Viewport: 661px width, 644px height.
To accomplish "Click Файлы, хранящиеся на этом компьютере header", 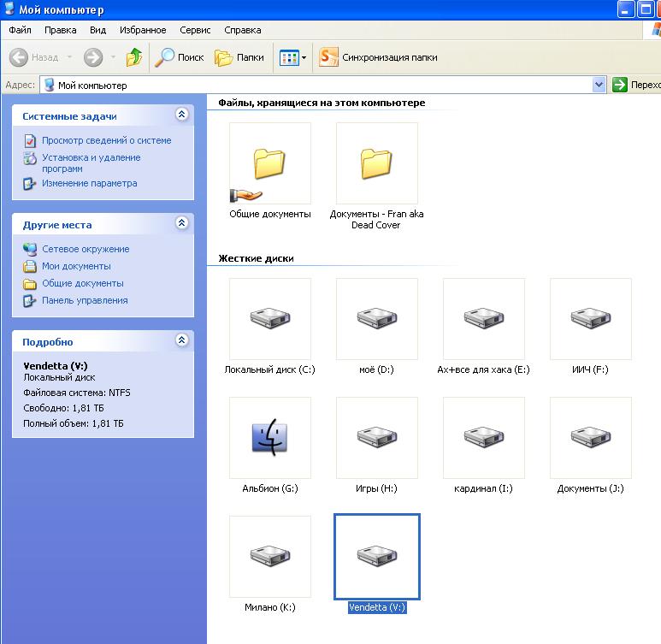I will [x=322, y=103].
